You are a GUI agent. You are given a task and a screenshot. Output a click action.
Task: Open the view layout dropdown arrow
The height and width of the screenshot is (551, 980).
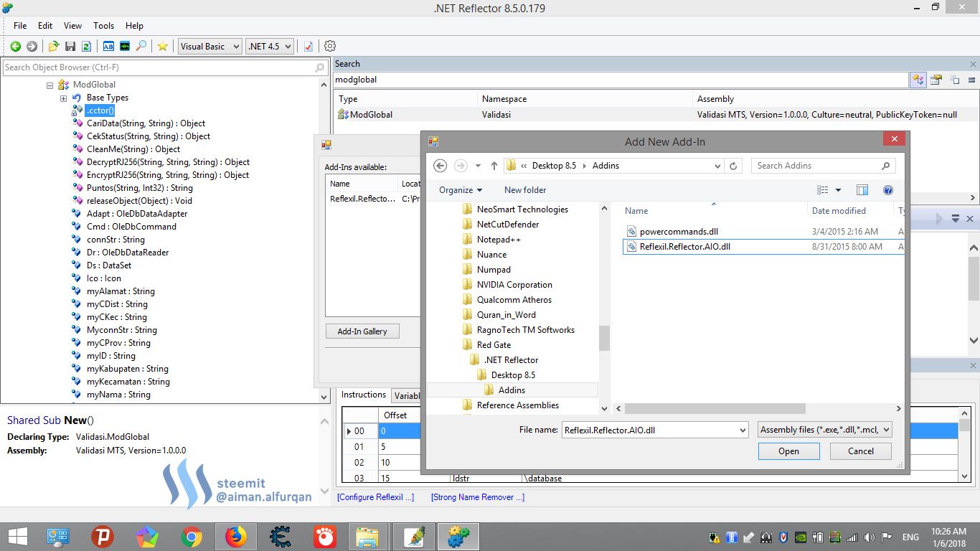(x=838, y=190)
